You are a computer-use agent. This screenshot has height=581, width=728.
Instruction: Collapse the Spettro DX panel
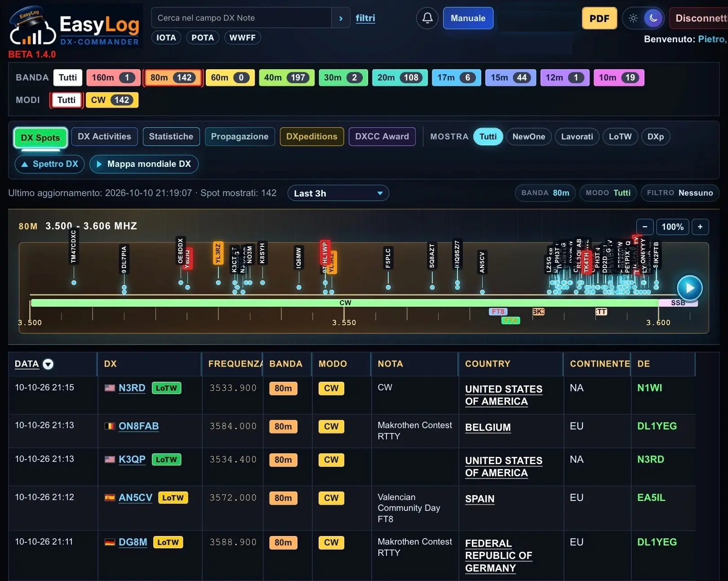click(50, 164)
